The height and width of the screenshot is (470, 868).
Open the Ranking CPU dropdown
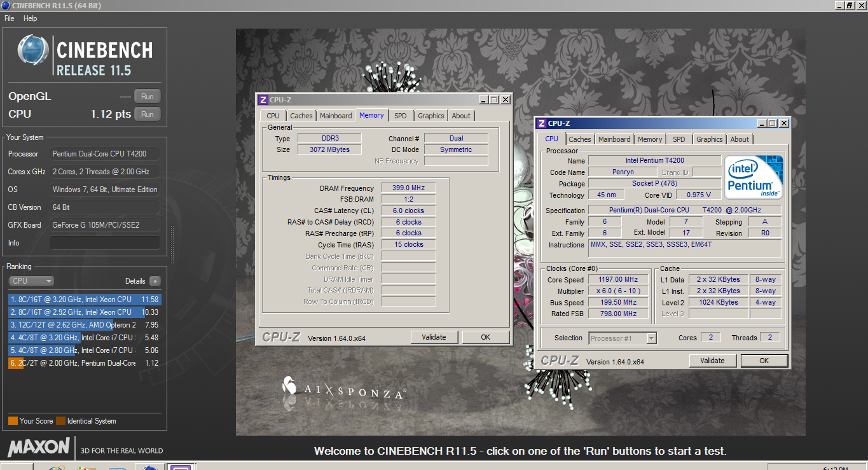(x=31, y=281)
